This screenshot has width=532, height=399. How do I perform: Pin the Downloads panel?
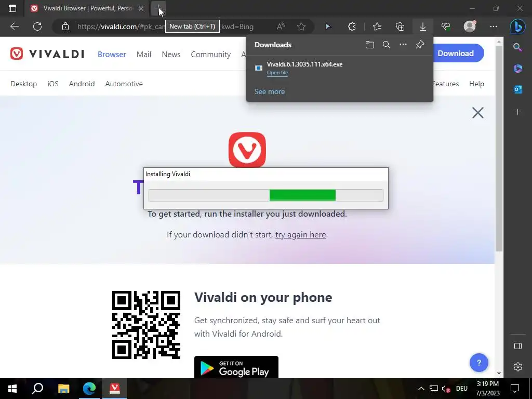[x=420, y=45]
